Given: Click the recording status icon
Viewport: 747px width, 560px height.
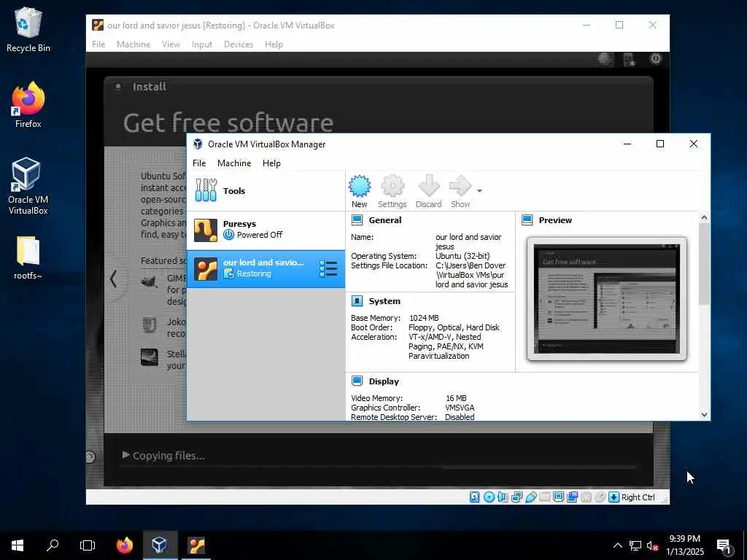Looking at the screenshot, I should pyautogui.click(x=572, y=497).
